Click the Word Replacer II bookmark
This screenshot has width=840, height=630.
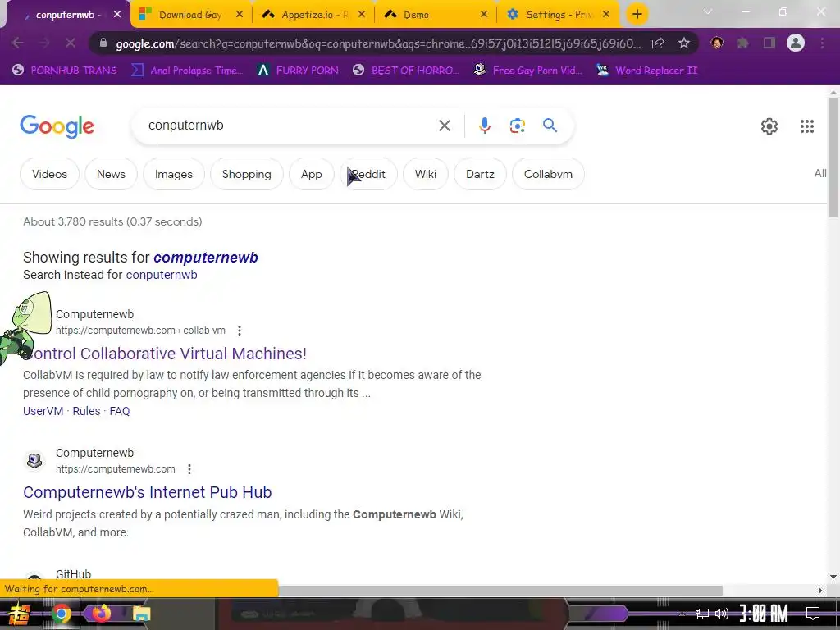646,71
